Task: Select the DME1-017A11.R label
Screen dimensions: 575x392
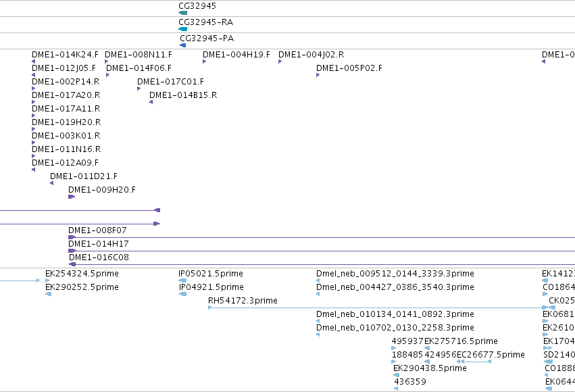Action: (66, 109)
